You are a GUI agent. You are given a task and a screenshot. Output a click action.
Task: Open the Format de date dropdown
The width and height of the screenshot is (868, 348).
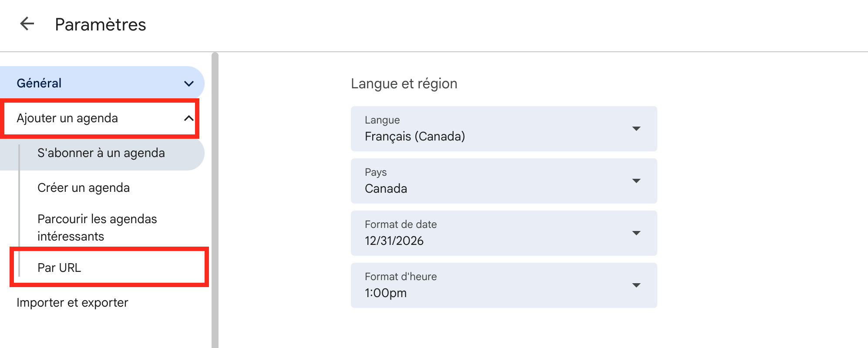(637, 233)
